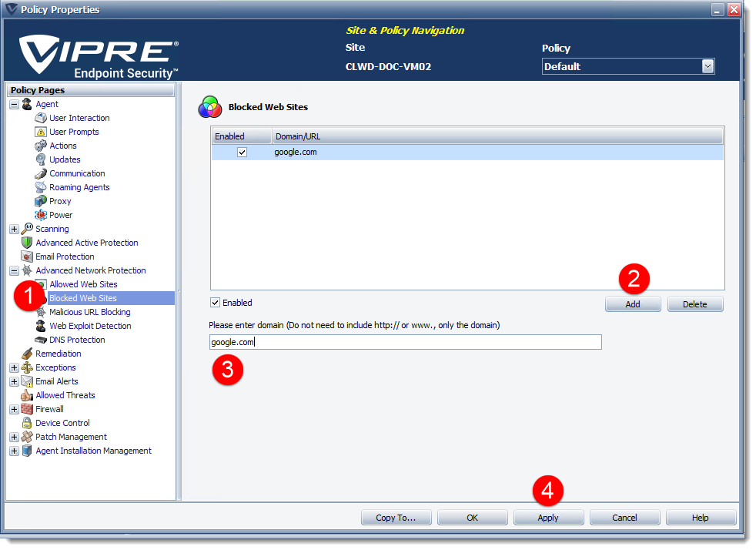Click the Remediation broom icon
This screenshot has height=550, width=756.
27,354
